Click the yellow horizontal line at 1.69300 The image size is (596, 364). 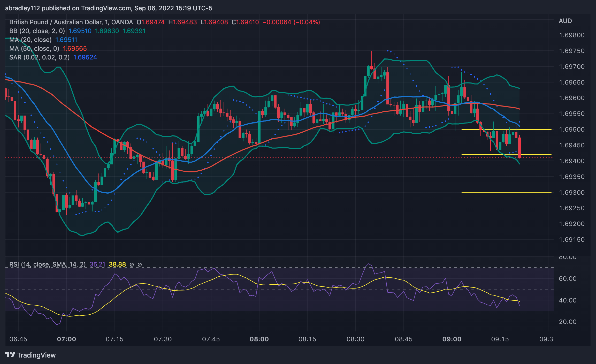507,192
